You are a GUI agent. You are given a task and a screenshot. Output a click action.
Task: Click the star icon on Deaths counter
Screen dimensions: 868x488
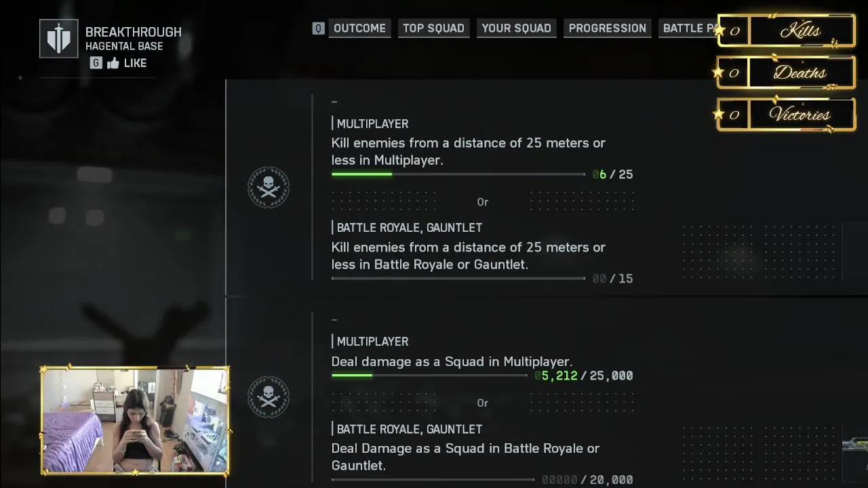click(x=719, y=73)
